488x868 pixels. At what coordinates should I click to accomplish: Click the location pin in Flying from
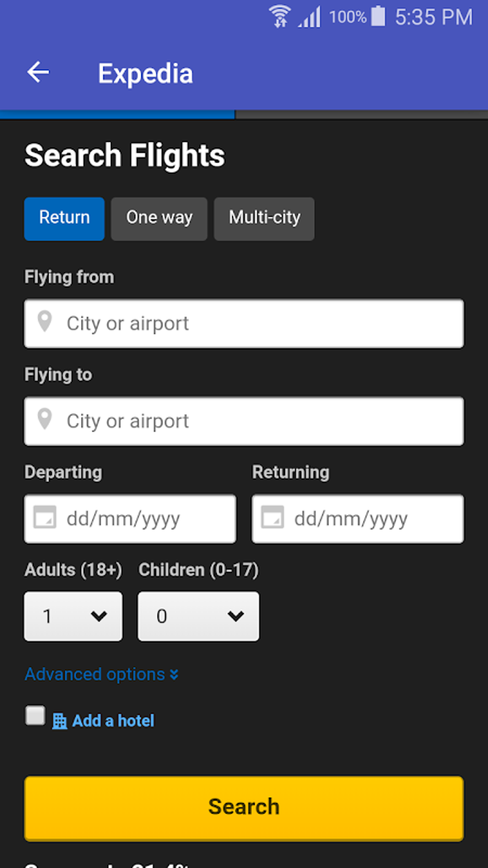(45, 322)
